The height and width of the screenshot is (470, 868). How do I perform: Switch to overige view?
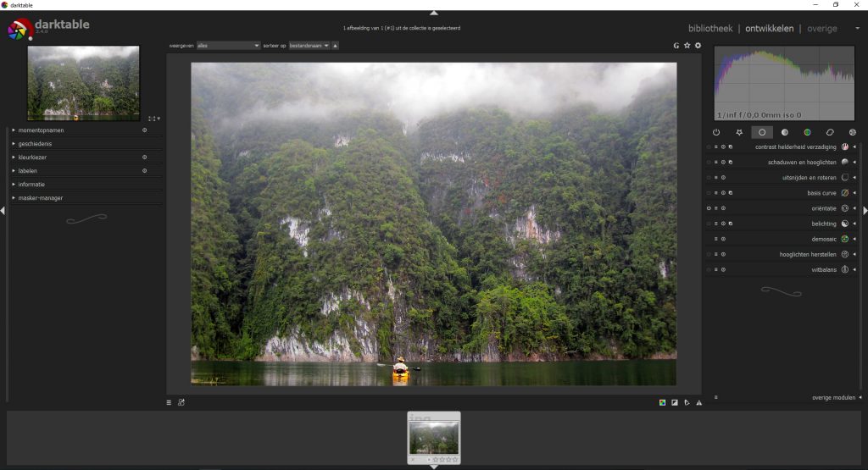(822, 28)
